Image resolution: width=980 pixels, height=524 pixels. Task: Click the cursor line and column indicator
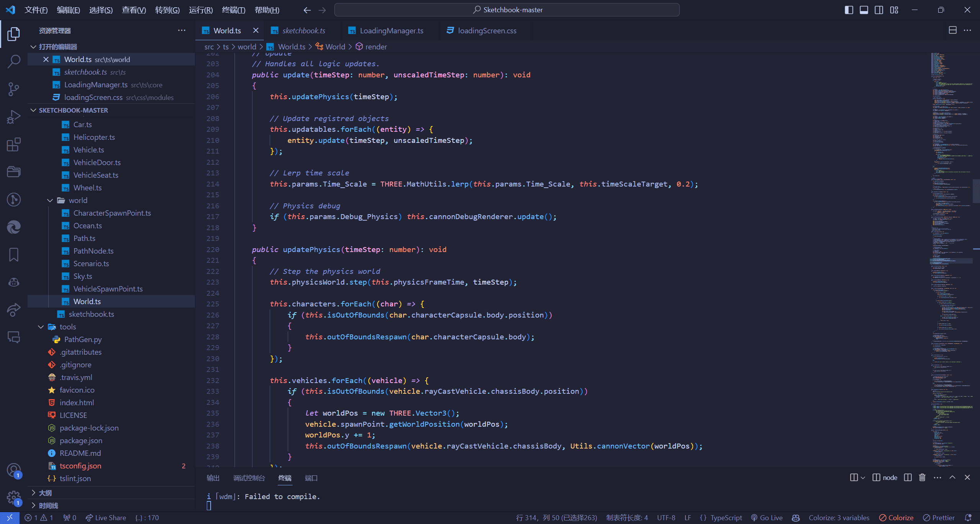coord(556,518)
